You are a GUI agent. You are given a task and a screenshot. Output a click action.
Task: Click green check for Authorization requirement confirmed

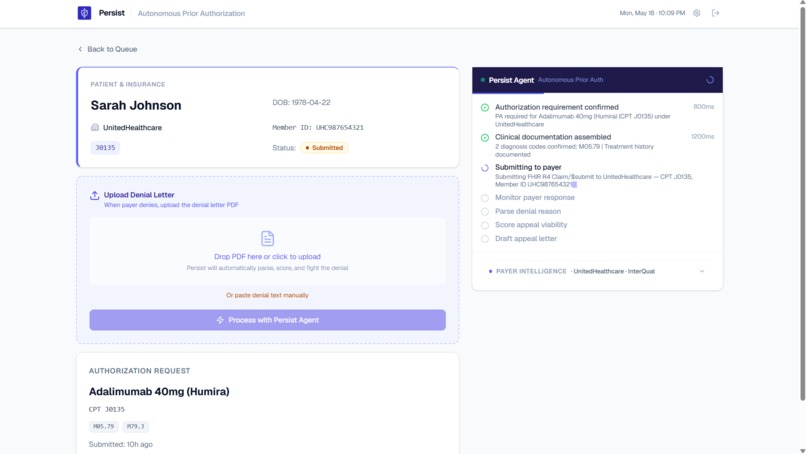(485, 107)
